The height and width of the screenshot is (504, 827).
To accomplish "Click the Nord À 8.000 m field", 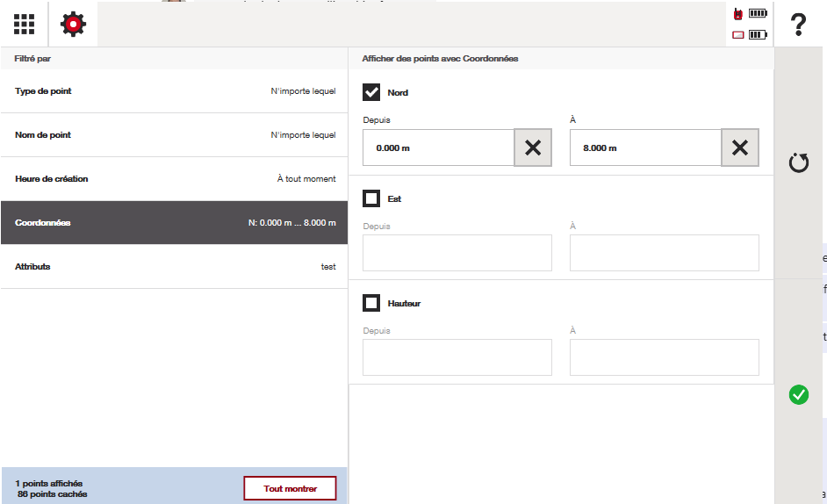I will [645, 148].
